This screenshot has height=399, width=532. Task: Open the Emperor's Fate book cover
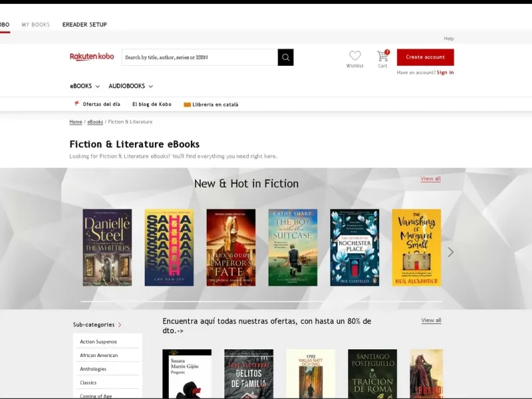(231, 247)
